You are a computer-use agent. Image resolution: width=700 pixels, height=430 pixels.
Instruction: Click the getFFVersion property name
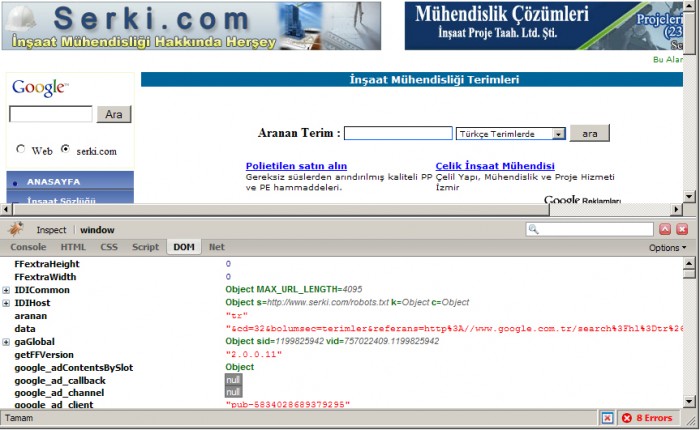(x=44, y=355)
